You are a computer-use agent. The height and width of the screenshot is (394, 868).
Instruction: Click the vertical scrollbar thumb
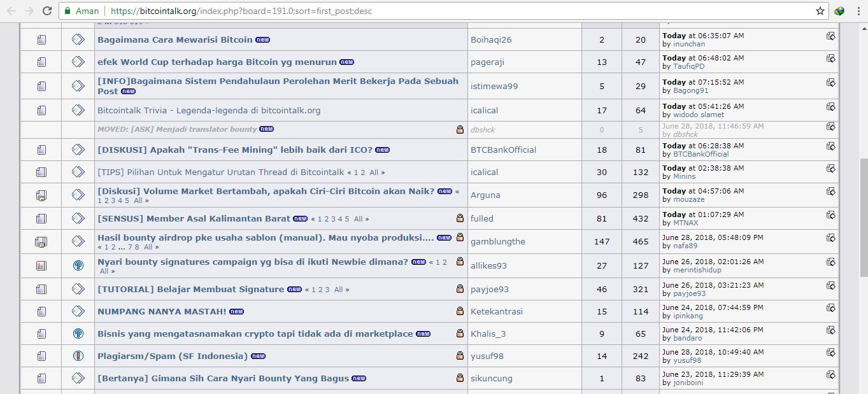point(864,217)
